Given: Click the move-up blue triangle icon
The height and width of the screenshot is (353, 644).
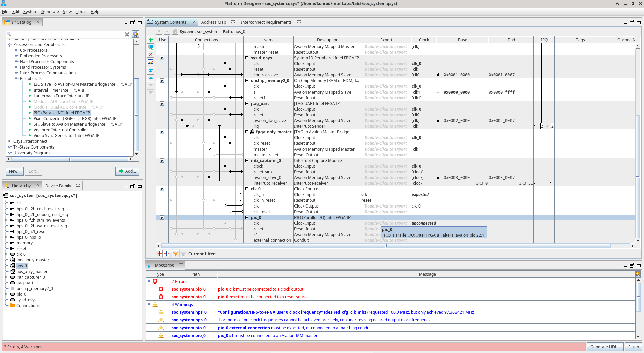Looking at the screenshot, I should pos(151,78).
